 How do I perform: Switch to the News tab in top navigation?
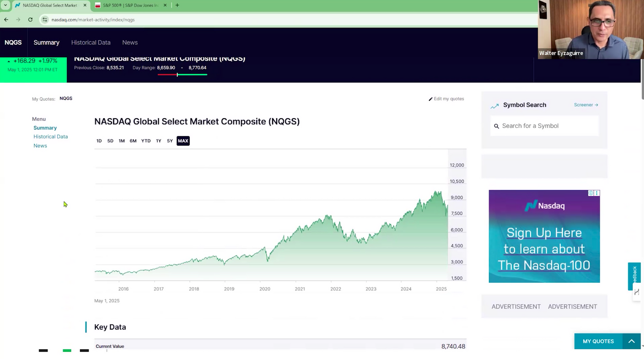point(130,42)
